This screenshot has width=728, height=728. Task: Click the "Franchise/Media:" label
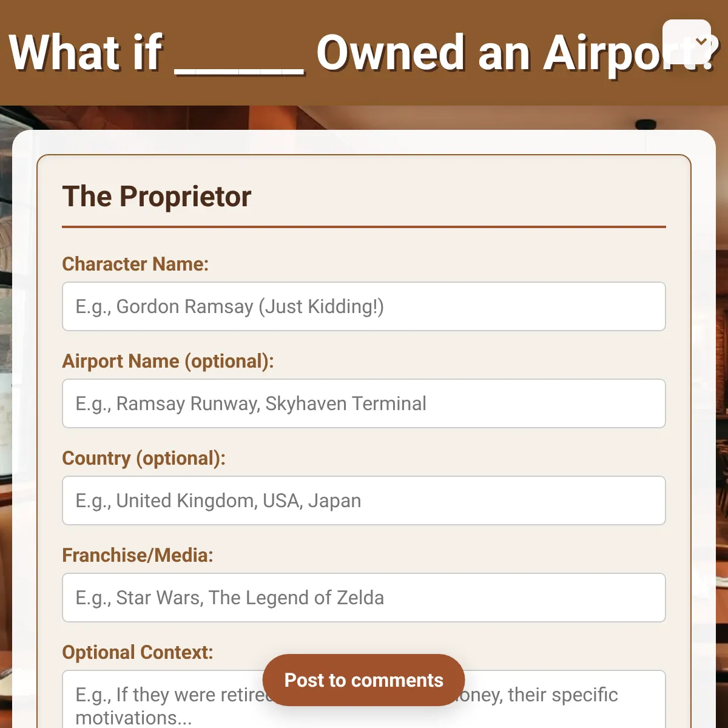tap(138, 555)
